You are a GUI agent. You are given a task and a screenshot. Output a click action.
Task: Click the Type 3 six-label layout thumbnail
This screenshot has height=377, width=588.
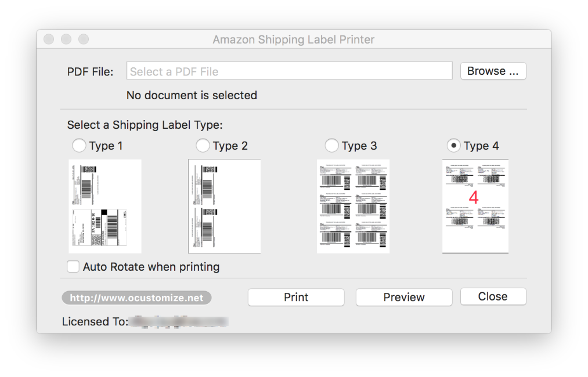(353, 206)
